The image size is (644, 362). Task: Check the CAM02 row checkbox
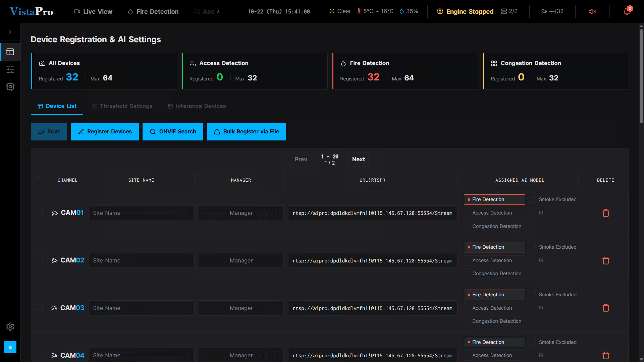[39, 259]
